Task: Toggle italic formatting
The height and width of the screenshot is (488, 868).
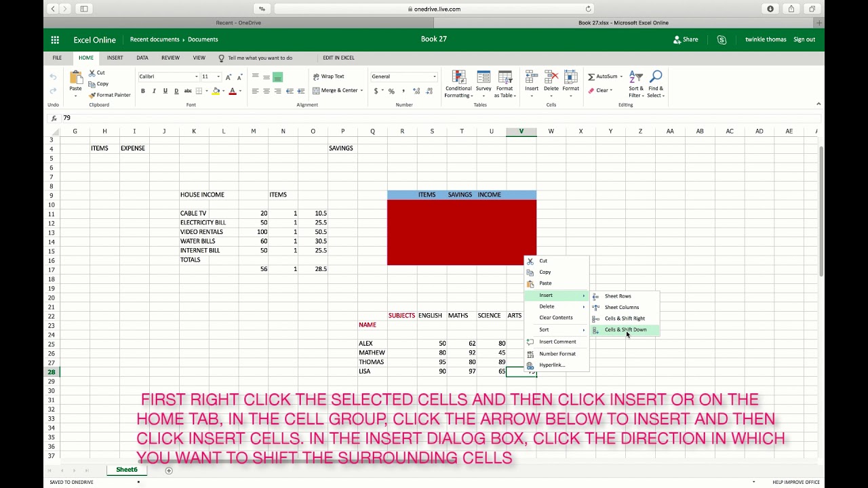Action: 154,91
